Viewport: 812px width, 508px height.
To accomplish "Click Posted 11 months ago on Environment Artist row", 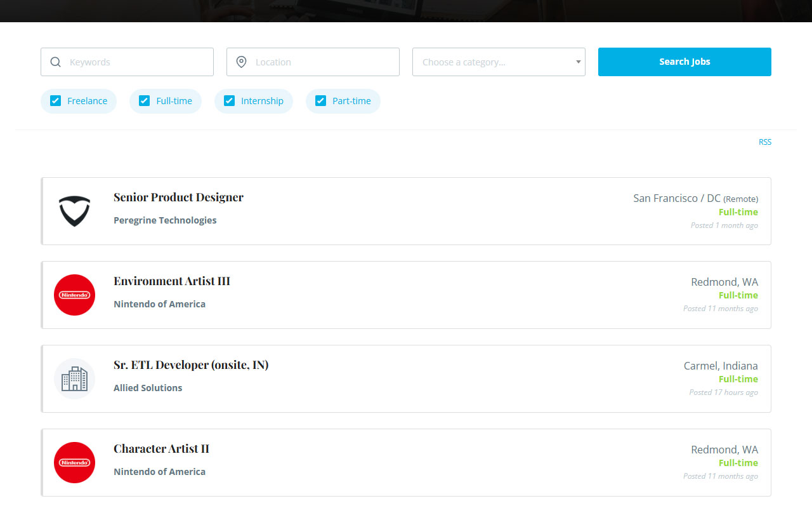I will coord(721,309).
